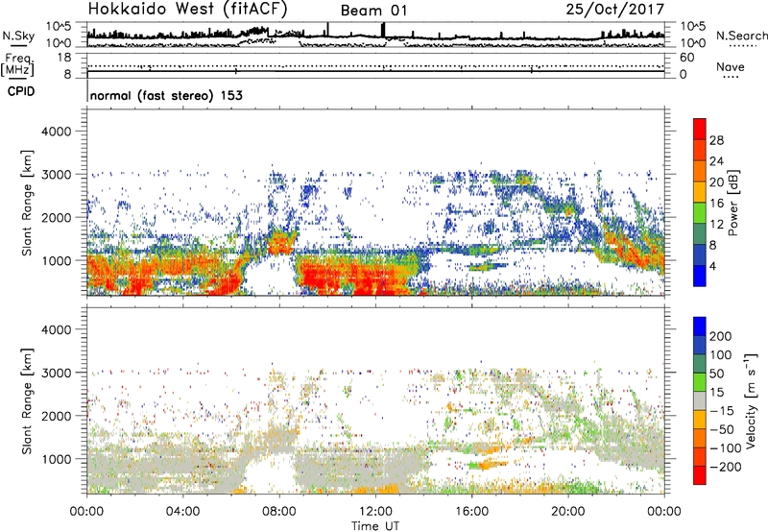This screenshot has height=532, width=768.
Task: Click the Power [dB] colorbar title
Action: pyautogui.click(x=732, y=203)
